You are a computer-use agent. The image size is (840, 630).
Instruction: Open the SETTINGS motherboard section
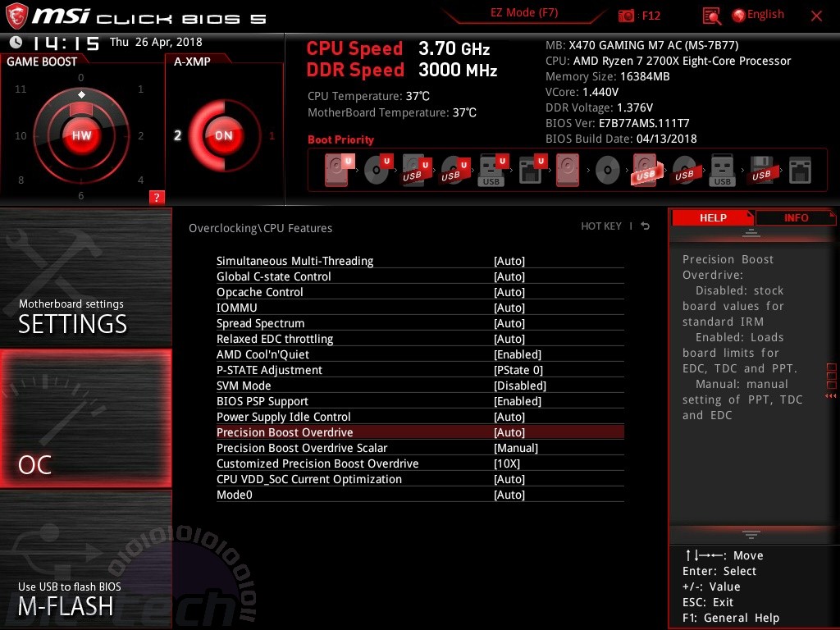click(x=85, y=278)
